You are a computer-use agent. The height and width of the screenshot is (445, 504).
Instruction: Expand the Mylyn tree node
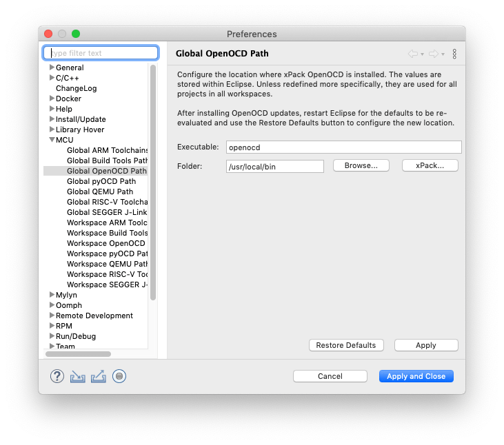coord(52,294)
